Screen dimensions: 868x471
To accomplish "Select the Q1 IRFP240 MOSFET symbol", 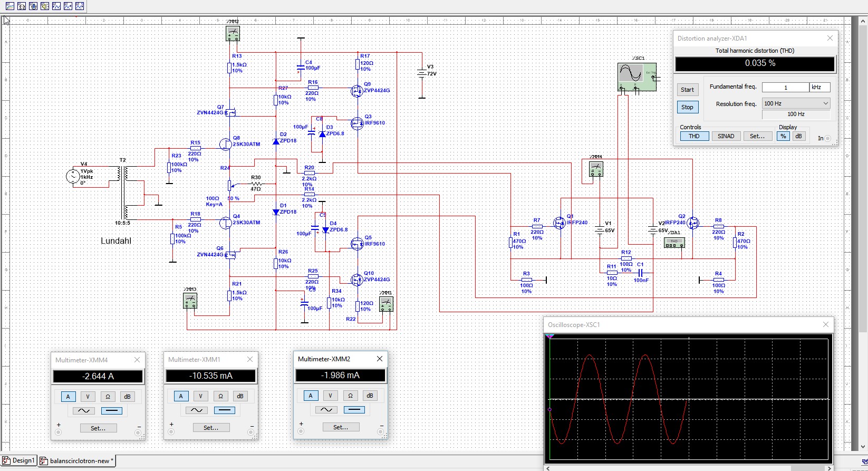I will (x=560, y=223).
